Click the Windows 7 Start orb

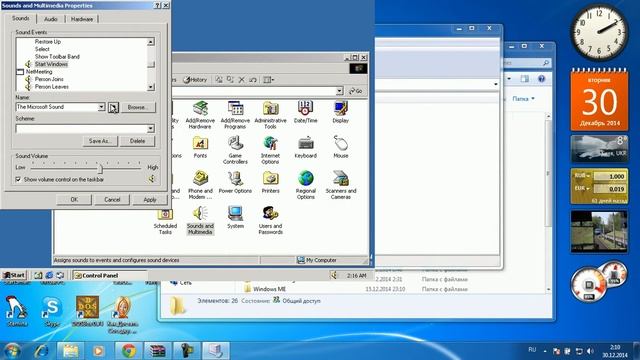coord(12,351)
